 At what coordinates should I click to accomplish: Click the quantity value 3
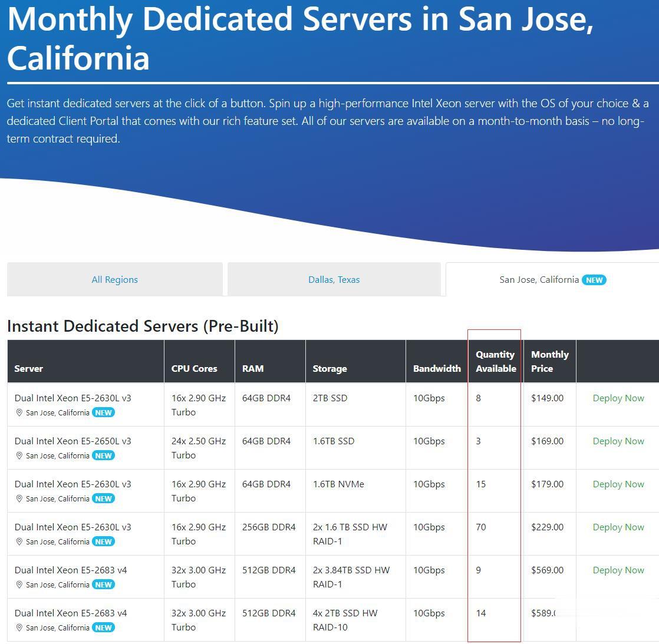(x=478, y=441)
